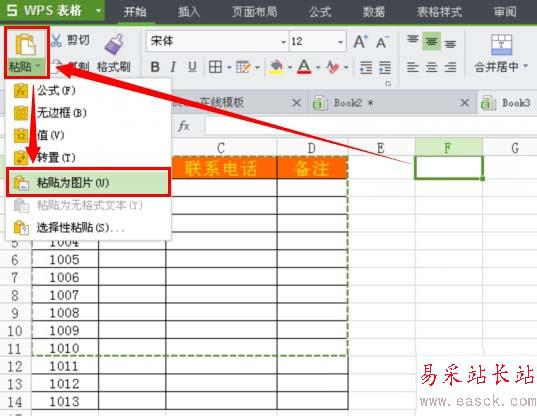Decrease font size with A- icon
Viewport: 537px width, 416px height.
click(382, 42)
